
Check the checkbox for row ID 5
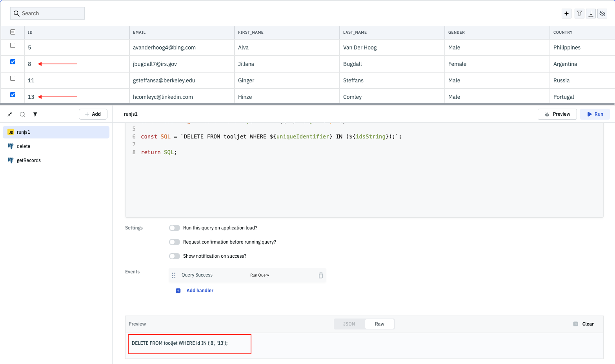[x=13, y=45]
